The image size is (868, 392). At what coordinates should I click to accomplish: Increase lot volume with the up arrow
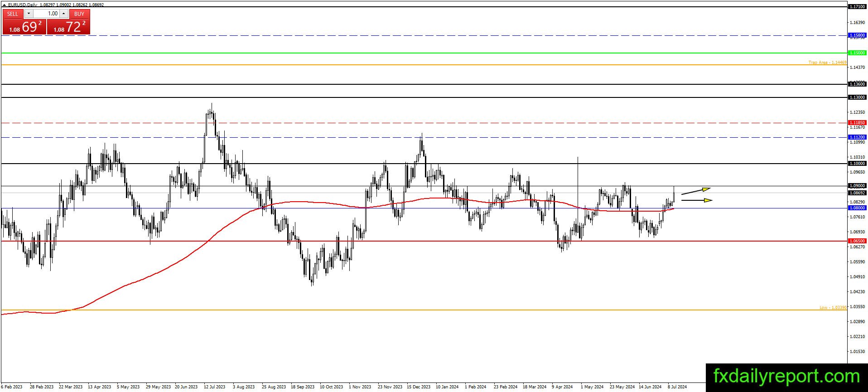[x=64, y=14]
